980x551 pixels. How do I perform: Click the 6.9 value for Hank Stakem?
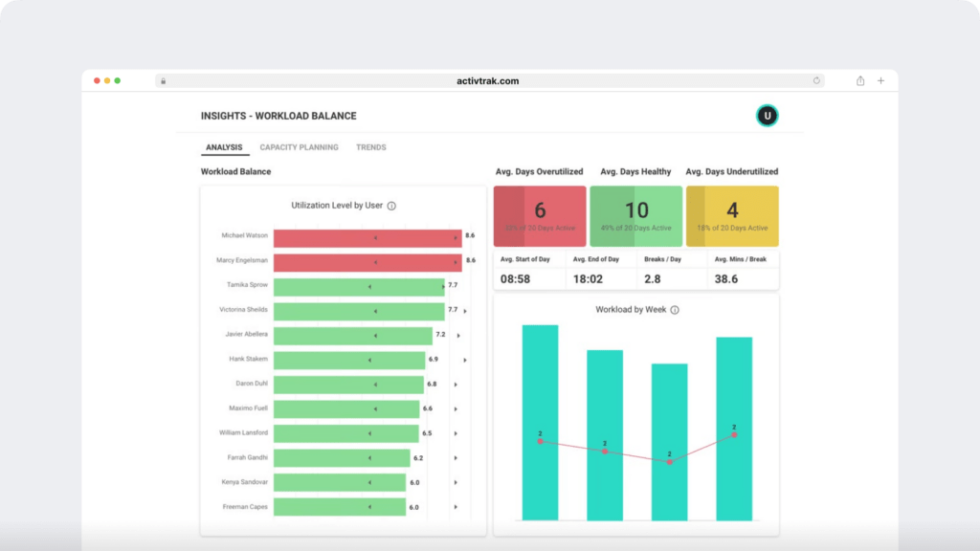[434, 360]
